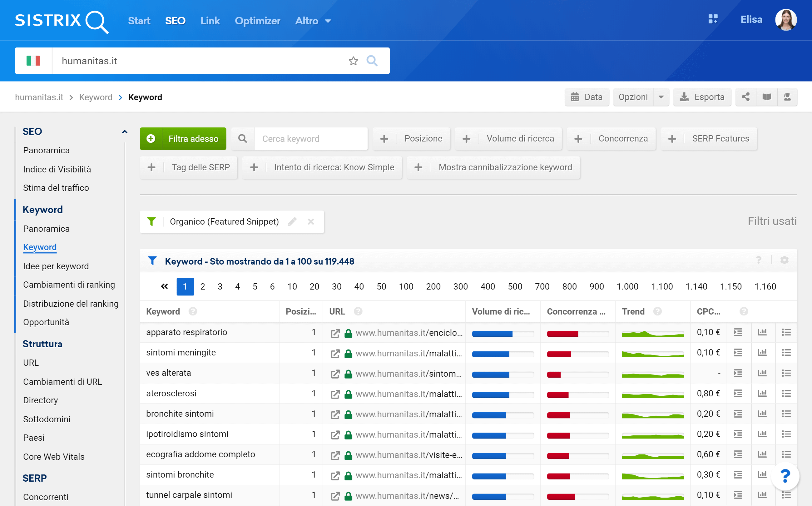This screenshot has height=506, width=812.
Task: Add Tag delle SERP filter
Action: click(189, 167)
